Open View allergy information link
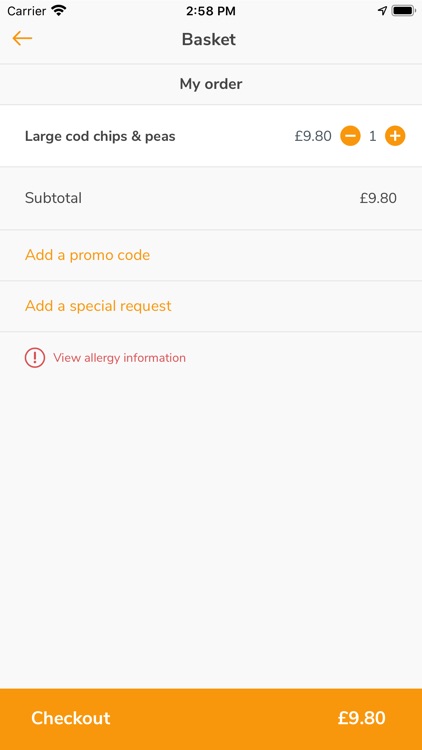This screenshot has width=422, height=750. point(119,358)
